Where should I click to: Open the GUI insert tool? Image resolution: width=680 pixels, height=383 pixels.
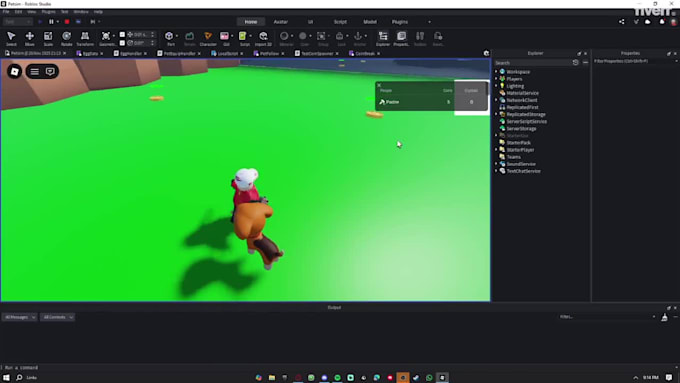225,38
